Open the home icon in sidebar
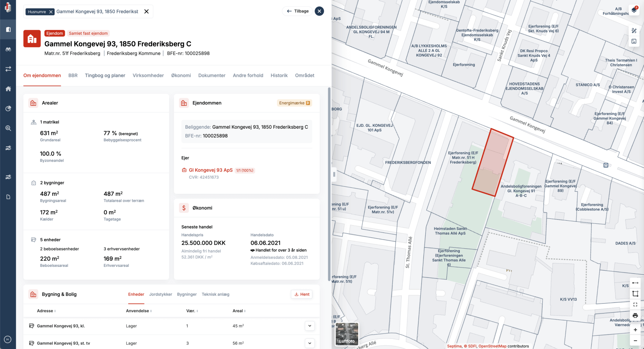644x349 pixels. (8, 89)
